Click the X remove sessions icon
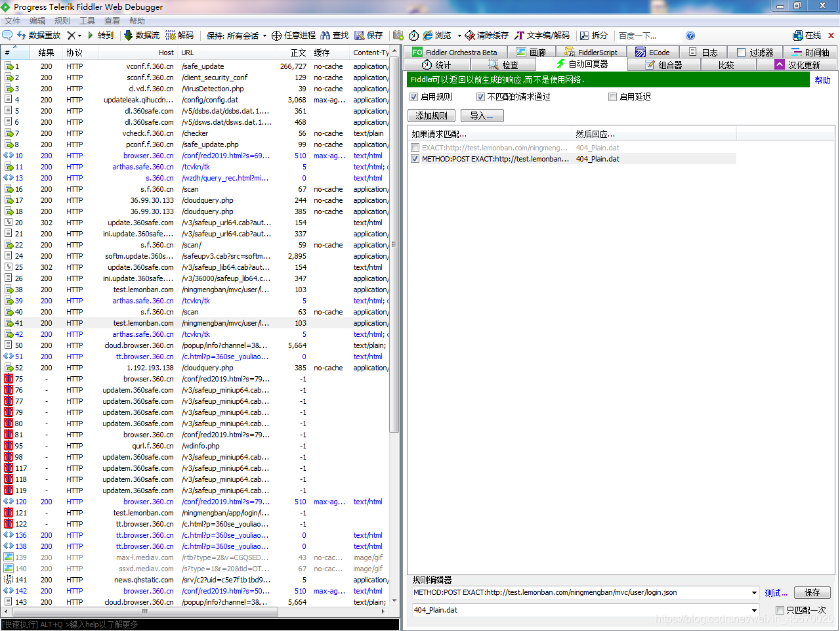The width and height of the screenshot is (840, 631). 71,35
